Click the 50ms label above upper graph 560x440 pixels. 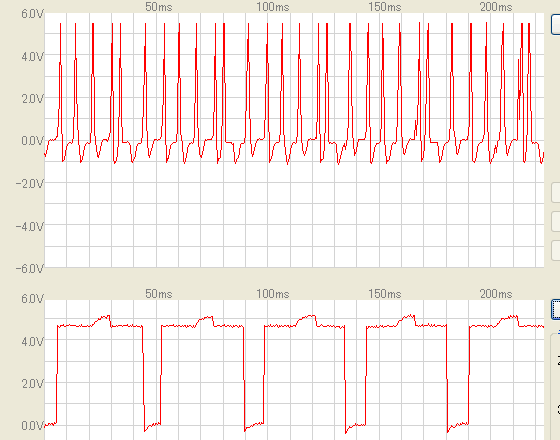point(159,7)
